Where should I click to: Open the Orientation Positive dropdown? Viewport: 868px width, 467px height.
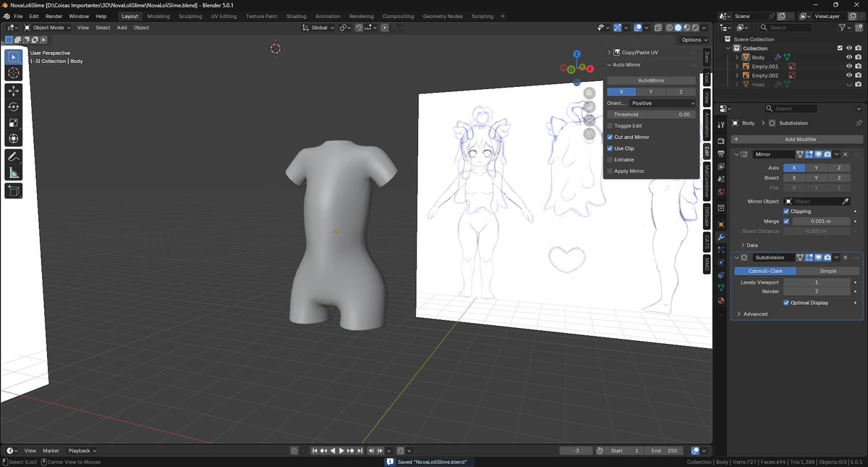663,104
